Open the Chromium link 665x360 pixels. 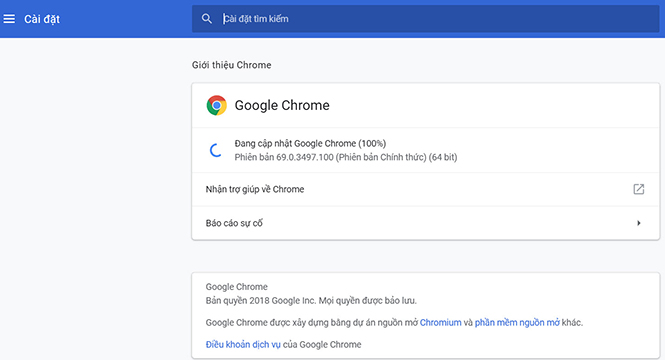(x=440, y=323)
